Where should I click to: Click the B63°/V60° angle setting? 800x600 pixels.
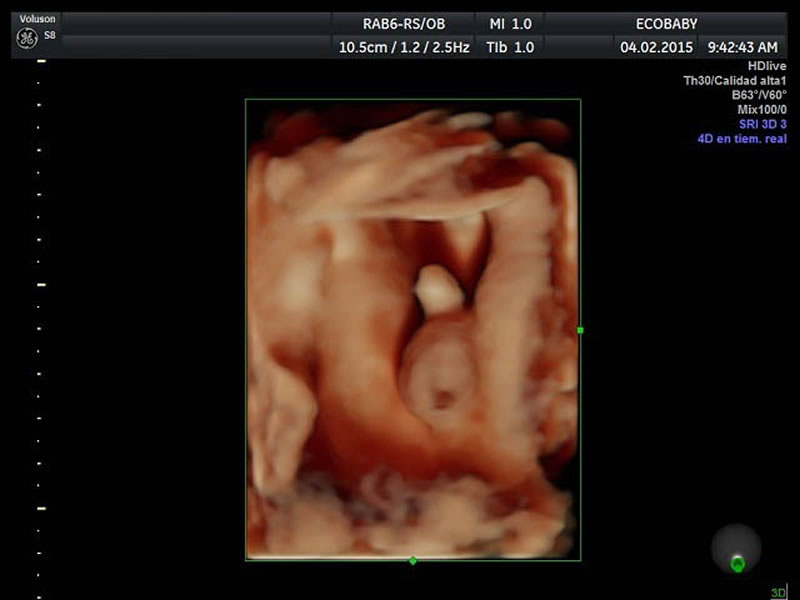click(x=759, y=95)
